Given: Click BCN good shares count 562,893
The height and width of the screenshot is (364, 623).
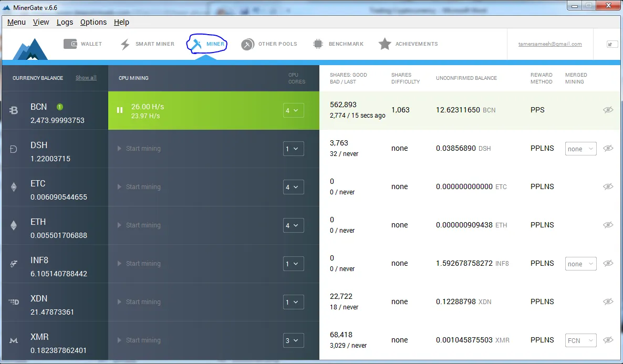Looking at the screenshot, I should tap(344, 105).
